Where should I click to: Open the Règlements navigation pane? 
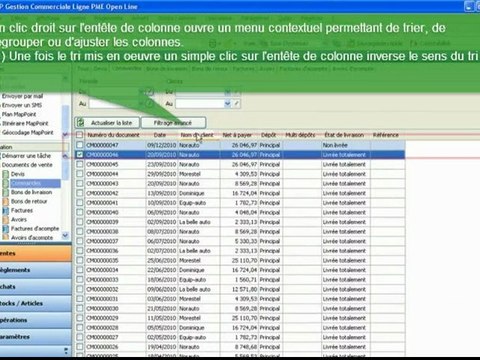35,270
